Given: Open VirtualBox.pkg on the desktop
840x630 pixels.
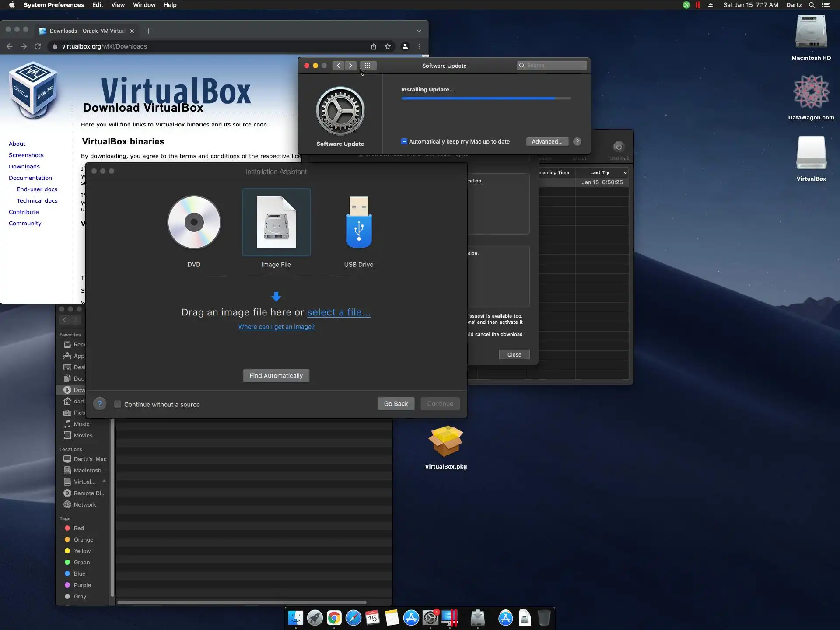Looking at the screenshot, I should (445, 442).
